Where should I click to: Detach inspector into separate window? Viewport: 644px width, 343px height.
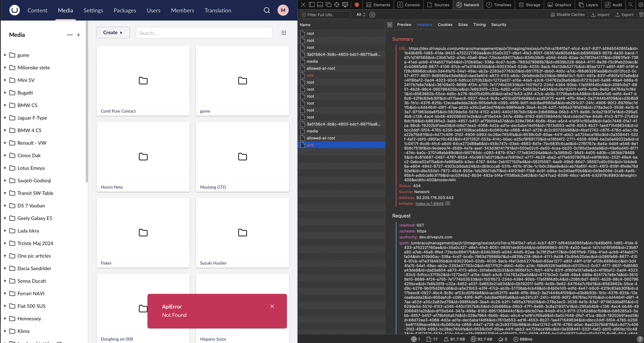pyautogui.click(x=328, y=5)
